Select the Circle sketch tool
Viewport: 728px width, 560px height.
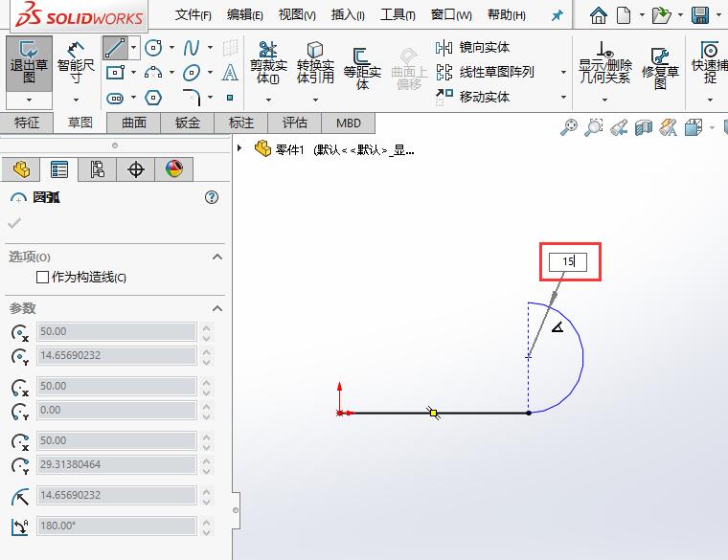point(153,47)
